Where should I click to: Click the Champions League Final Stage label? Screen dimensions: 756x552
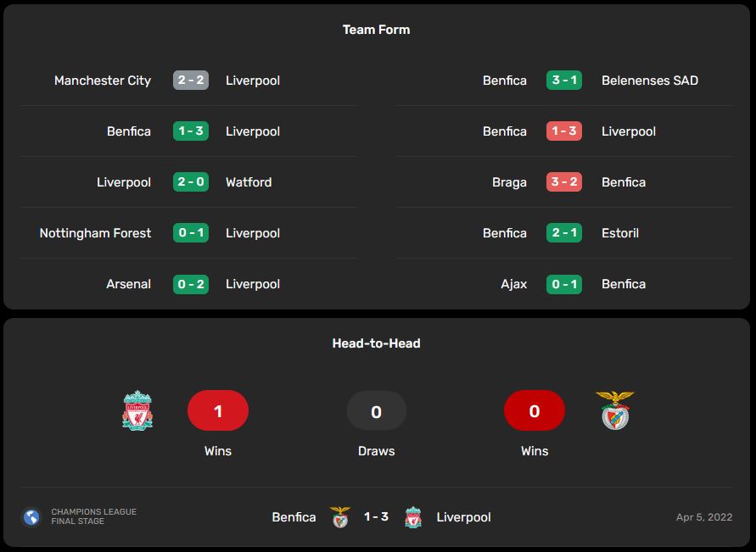tap(94, 516)
